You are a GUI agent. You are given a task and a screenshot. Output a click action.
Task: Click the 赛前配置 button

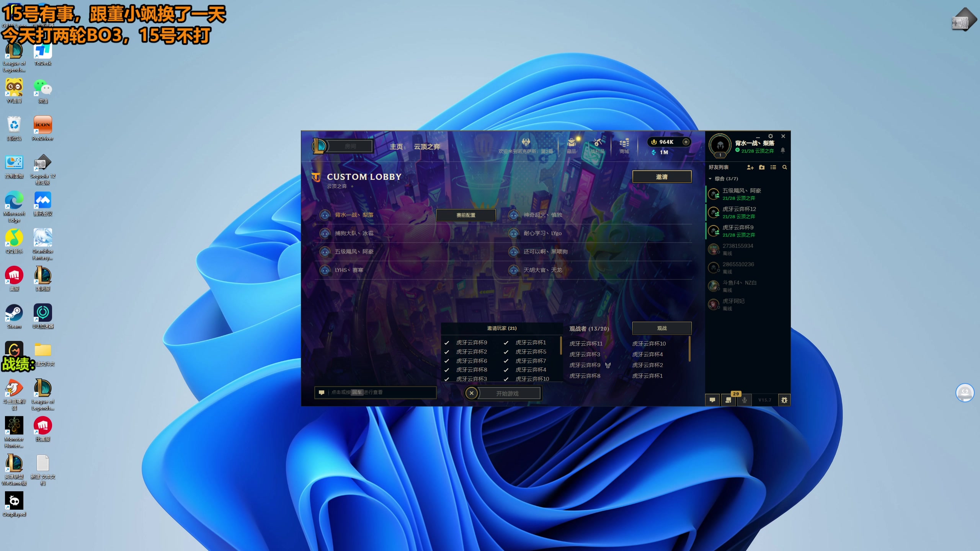pyautogui.click(x=465, y=215)
